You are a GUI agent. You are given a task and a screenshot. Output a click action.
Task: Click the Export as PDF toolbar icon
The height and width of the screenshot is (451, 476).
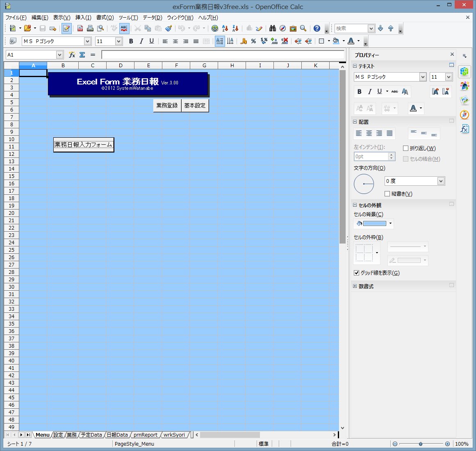(80, 29)
